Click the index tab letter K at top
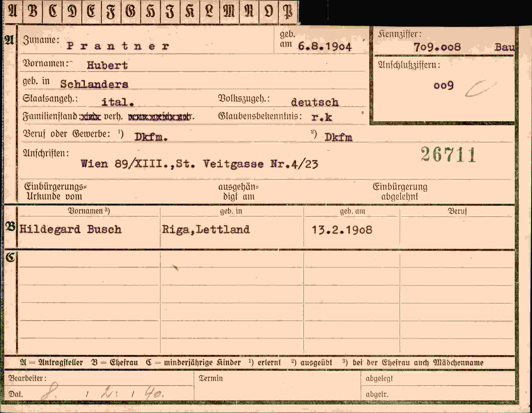 [189, 12]
